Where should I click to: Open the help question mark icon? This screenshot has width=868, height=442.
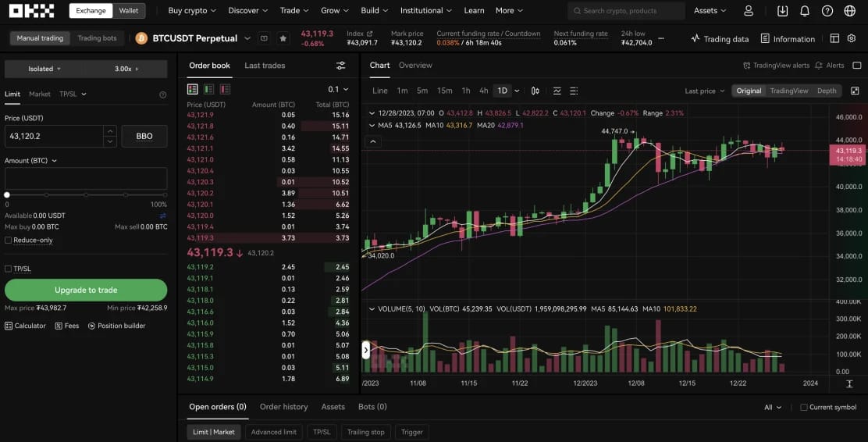[x=827, y=10]
